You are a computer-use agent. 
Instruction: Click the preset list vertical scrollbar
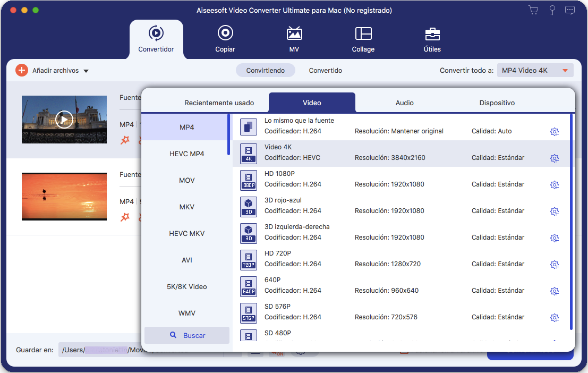[x=571, y=222]
